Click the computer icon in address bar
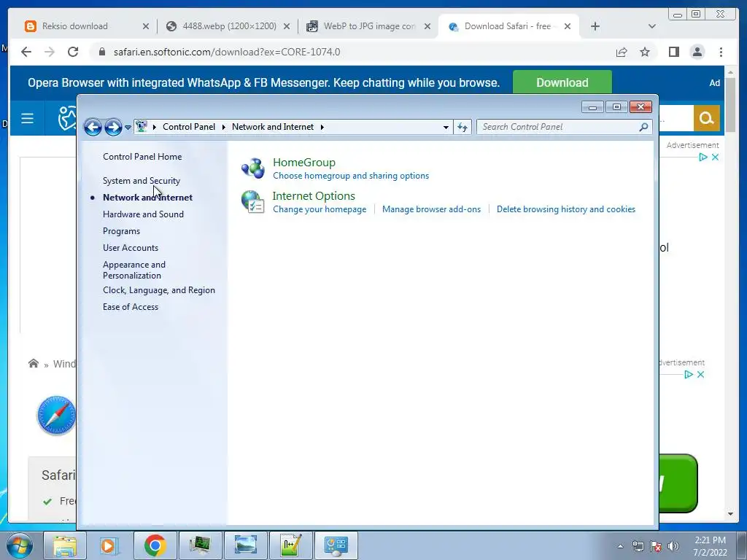Viewport: 747px width, 560px height. (141, 126)
